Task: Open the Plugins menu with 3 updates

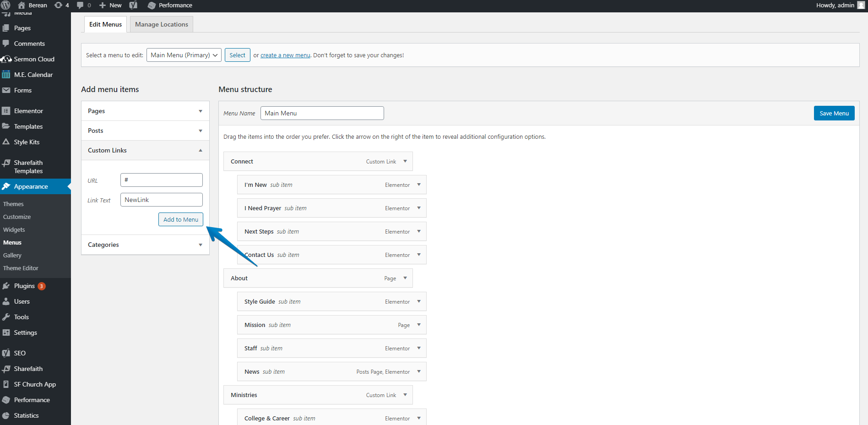Action: tap(24, 286)
